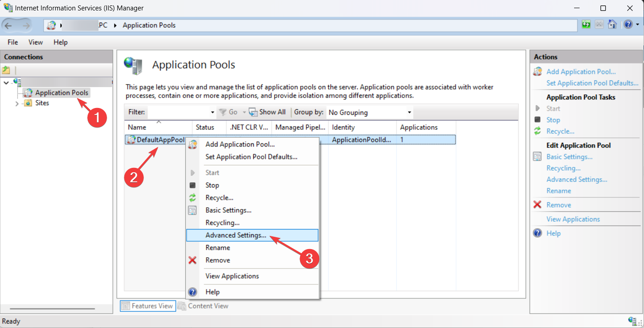Viewport: 644px width, 328px height.
Task: Click Recycle in the Actions pane
Action: pos(560,131)
